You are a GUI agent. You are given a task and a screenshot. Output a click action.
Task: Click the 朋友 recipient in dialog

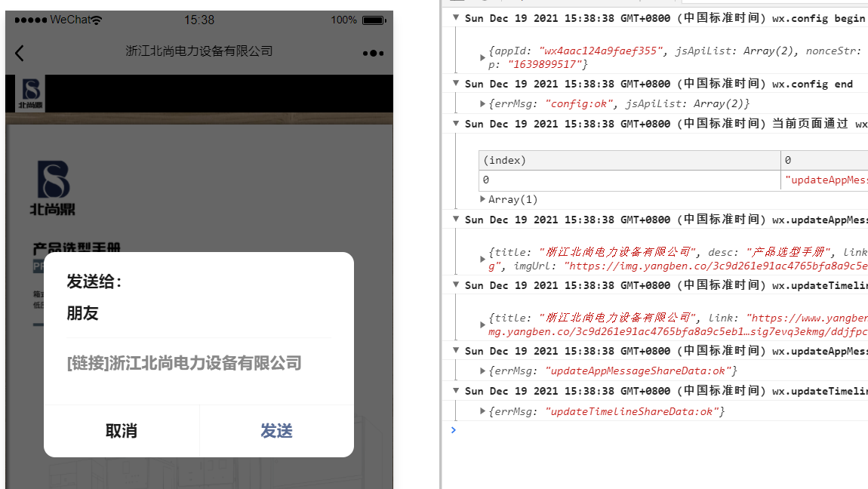(x=82, y=313)
